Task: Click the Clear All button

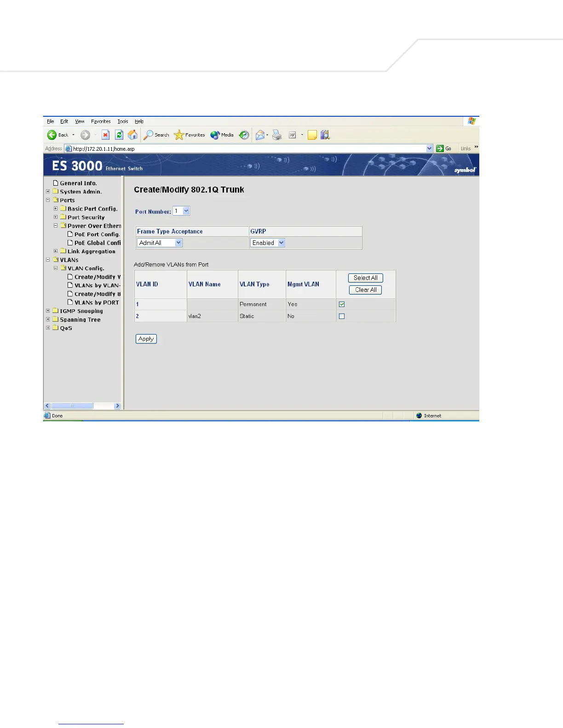Action: 366,290
